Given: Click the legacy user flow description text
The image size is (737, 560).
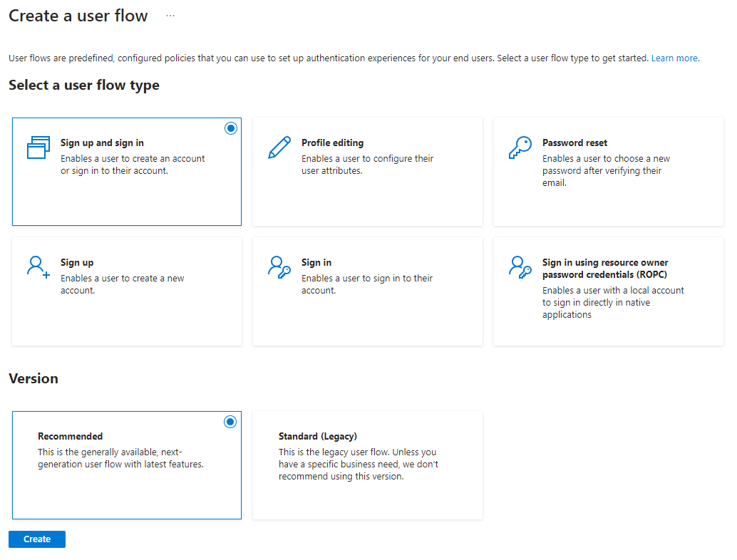Looking at the screenshot, I should (358, 465).
